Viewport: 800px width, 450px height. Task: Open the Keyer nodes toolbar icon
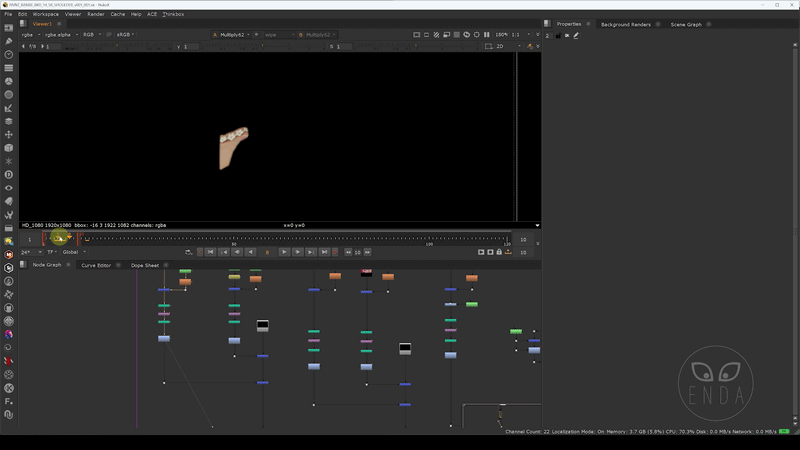coord(9,108)
